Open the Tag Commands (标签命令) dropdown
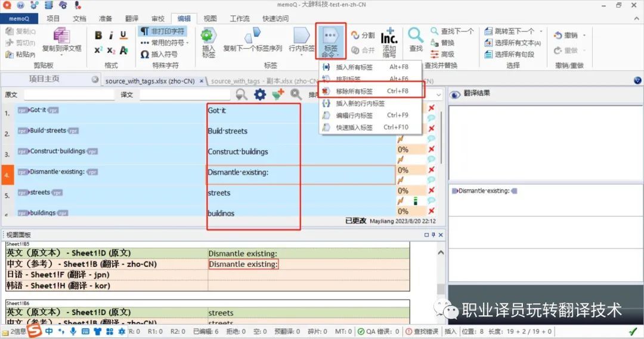The height and width of the screenshot is (339, 644). coord(330,42)
